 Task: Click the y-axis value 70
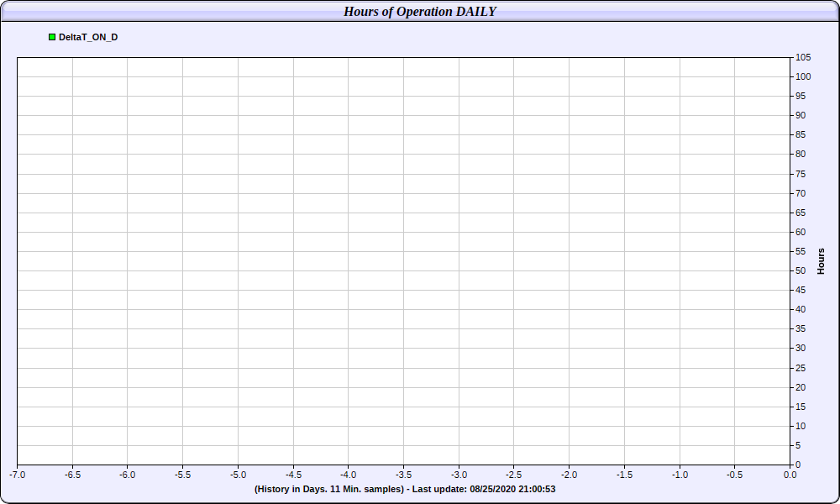pos(801,193)
